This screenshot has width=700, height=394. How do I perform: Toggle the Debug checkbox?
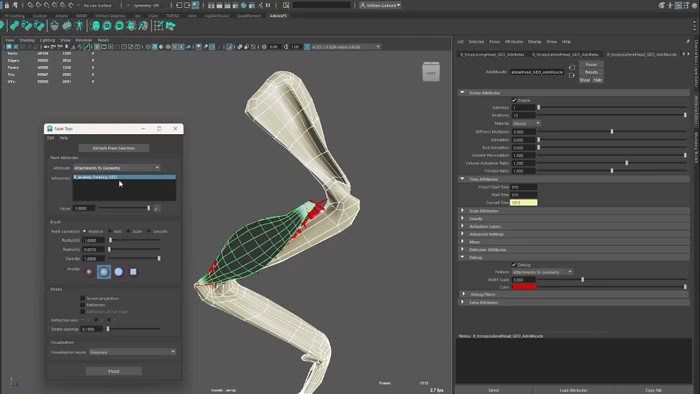(514, 265)
